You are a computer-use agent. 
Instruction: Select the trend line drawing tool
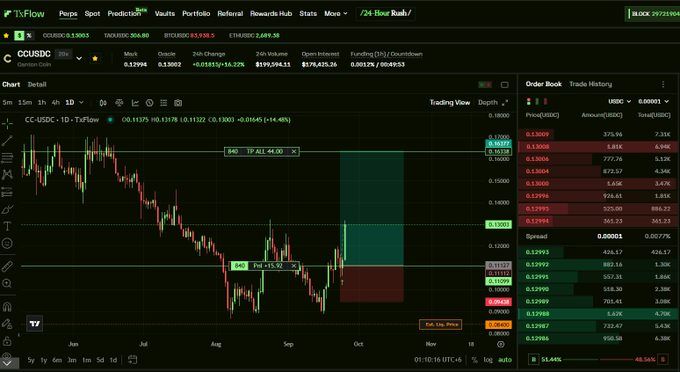click(7, 140)
